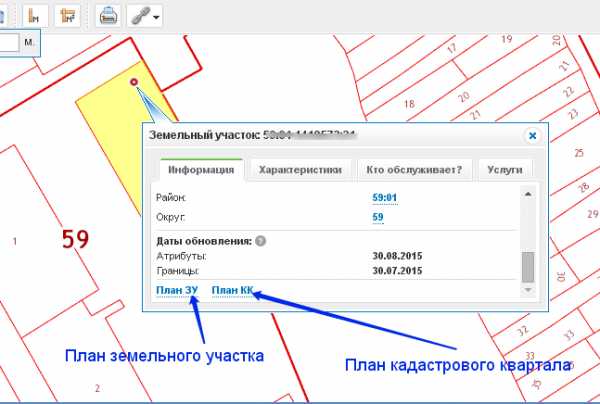Click the M. units label
The image size is (600, 404).
coord(29,42)
